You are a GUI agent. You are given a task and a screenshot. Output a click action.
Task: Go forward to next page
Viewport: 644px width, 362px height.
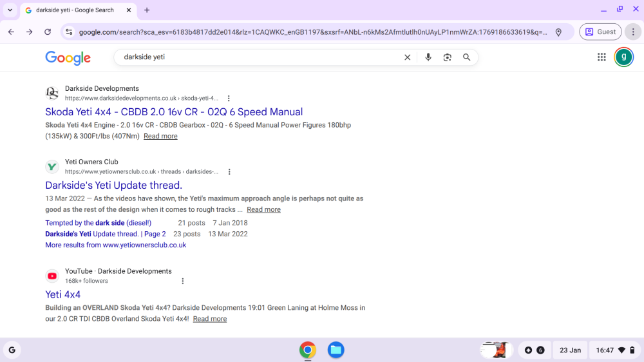pyautogui.click(x=29, y=32)
